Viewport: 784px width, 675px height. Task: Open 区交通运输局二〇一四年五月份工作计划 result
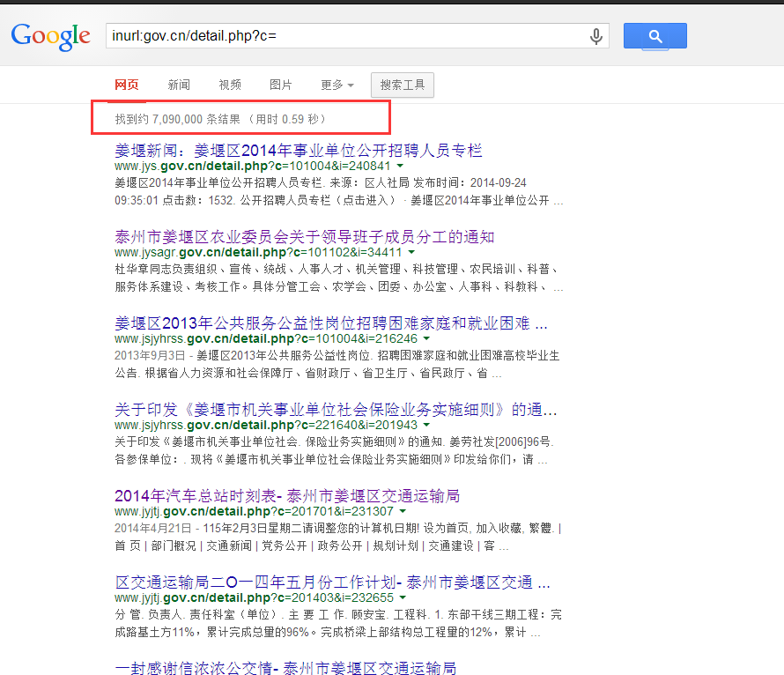[332, 582]
